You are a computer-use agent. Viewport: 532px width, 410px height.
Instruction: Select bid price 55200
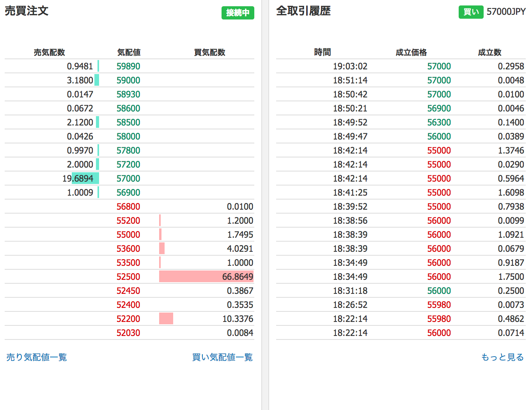[128, 221]
